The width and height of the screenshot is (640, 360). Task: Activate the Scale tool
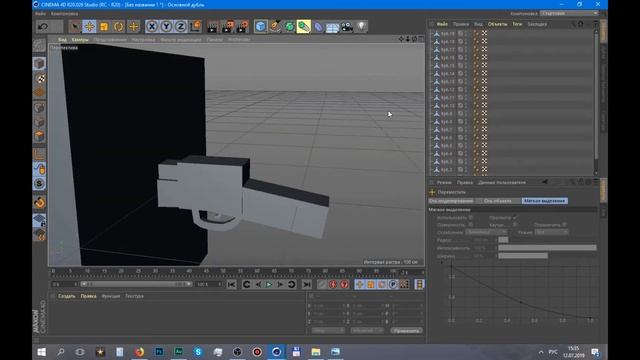(x=104, y=27)
